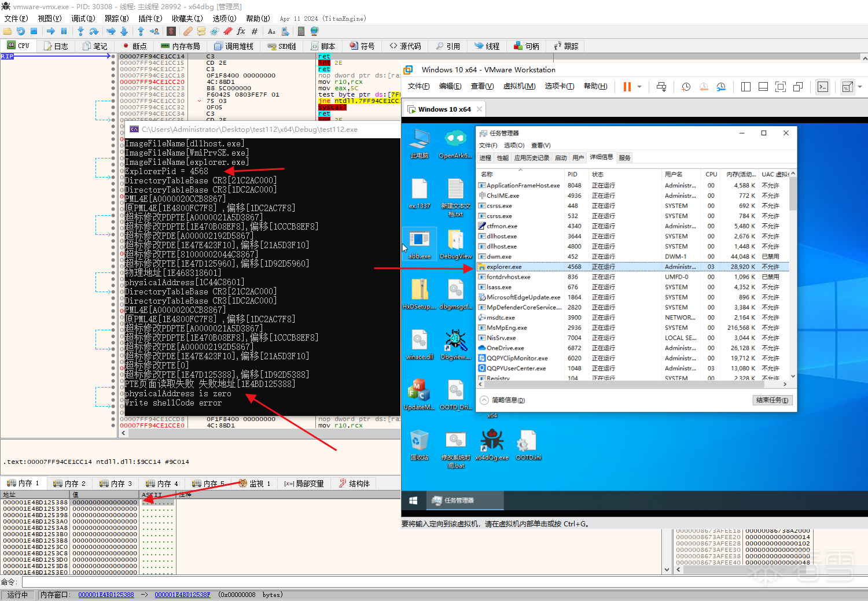Screen dimensions: 868x601
Task: Open x64dbg 符号 tab
Action: pyautogui.click(x=362, y=46)
